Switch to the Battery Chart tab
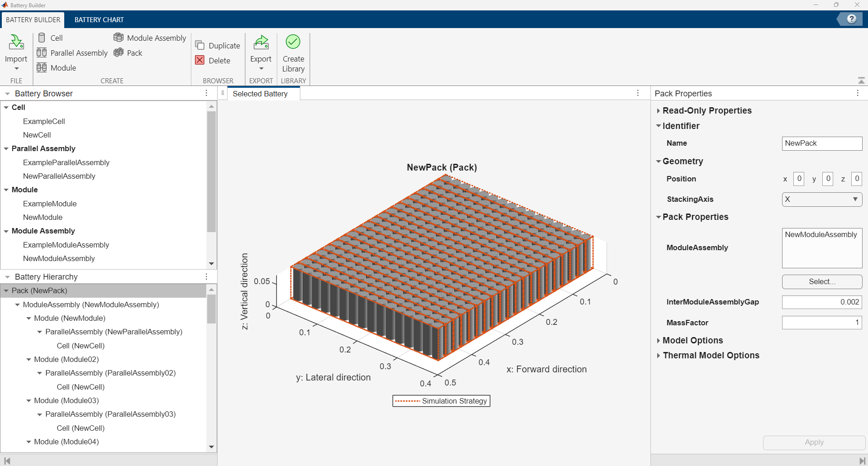The height and width of the screenshot is (466, 868). click(99, 20)
